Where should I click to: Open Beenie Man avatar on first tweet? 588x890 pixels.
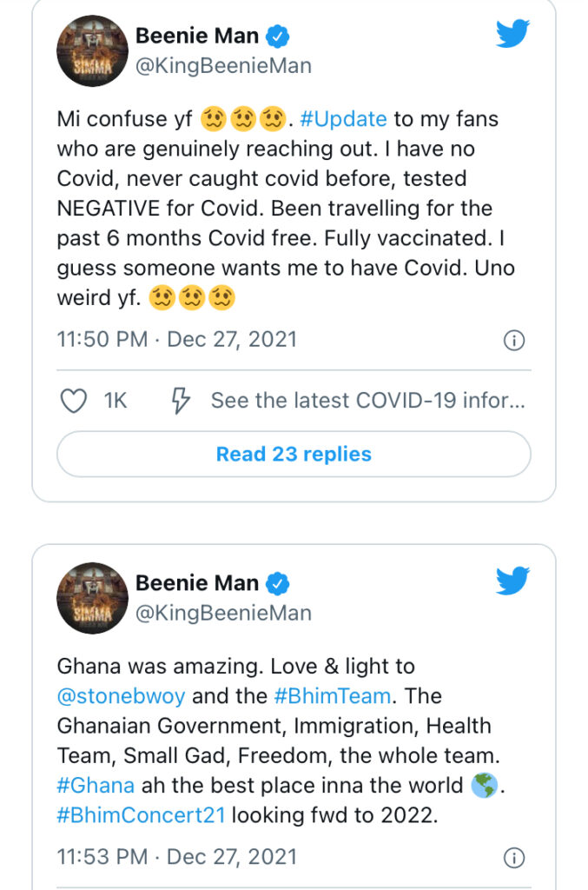point(92,50)
